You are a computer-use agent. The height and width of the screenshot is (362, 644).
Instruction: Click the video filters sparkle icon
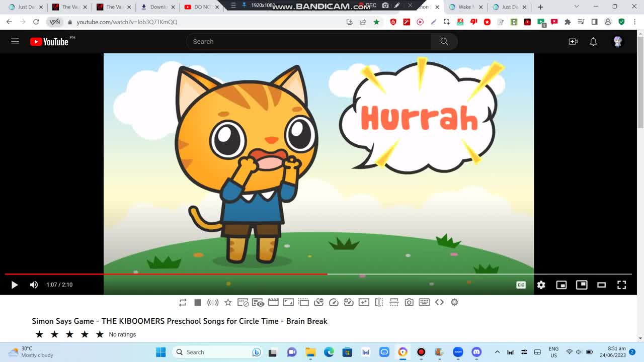364,302
